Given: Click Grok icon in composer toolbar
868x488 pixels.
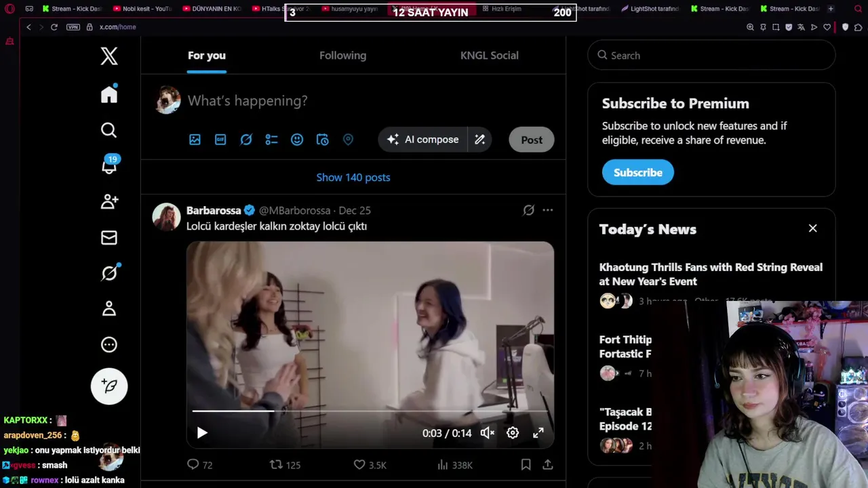Looking at the screenshot, I should (246, 140).
